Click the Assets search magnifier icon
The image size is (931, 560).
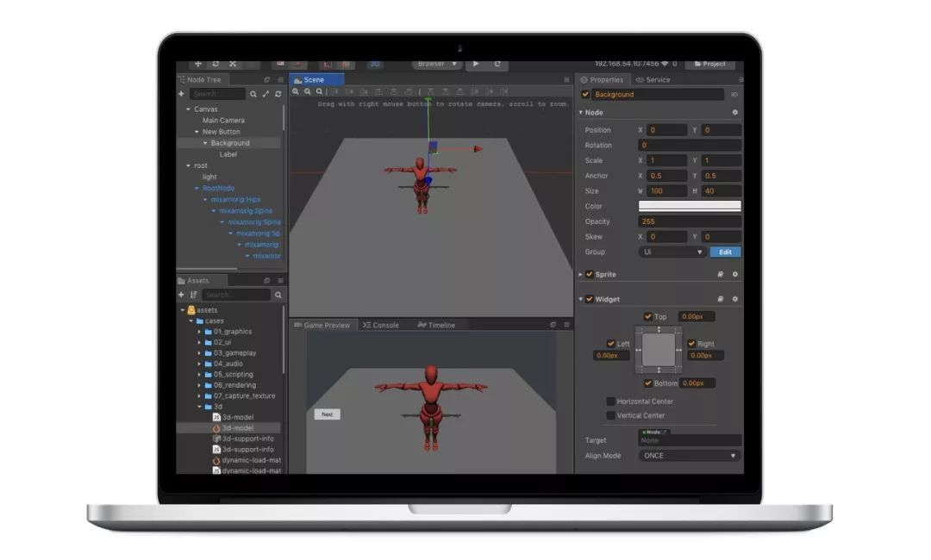coord(278,295)
